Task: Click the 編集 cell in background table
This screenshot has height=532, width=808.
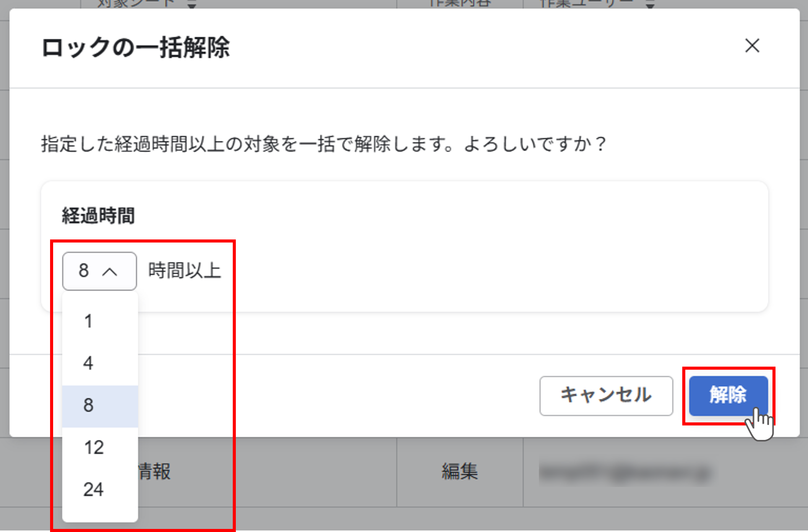Action: point(459,471)
